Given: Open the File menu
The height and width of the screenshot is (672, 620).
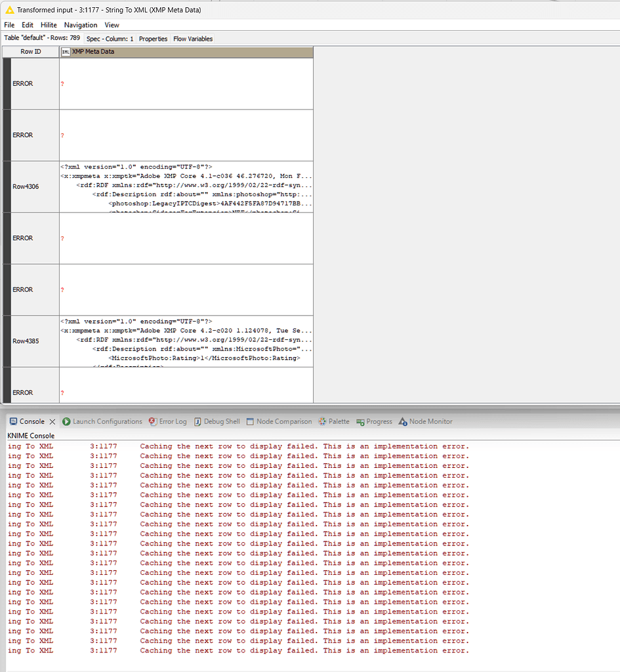Looking at the screenshot, I should pyautogui.click(x=9, y=25).
